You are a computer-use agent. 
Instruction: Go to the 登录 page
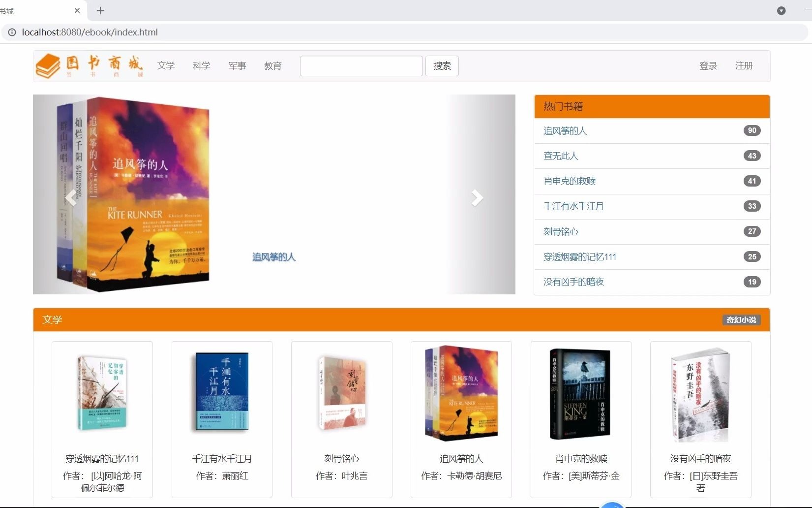click(708, 65)
